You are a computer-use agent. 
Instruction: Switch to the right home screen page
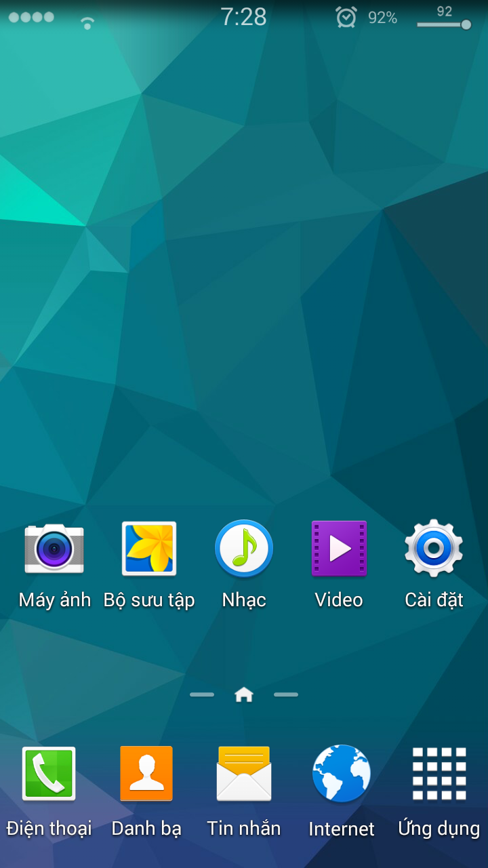point(286,694)
